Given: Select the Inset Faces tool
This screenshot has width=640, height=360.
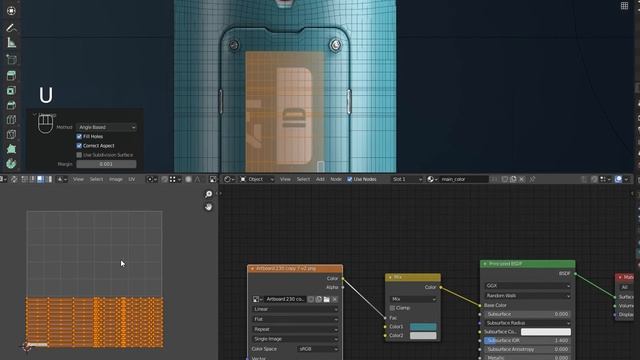Looking at the screenshot, I should [x=11, y=90].
